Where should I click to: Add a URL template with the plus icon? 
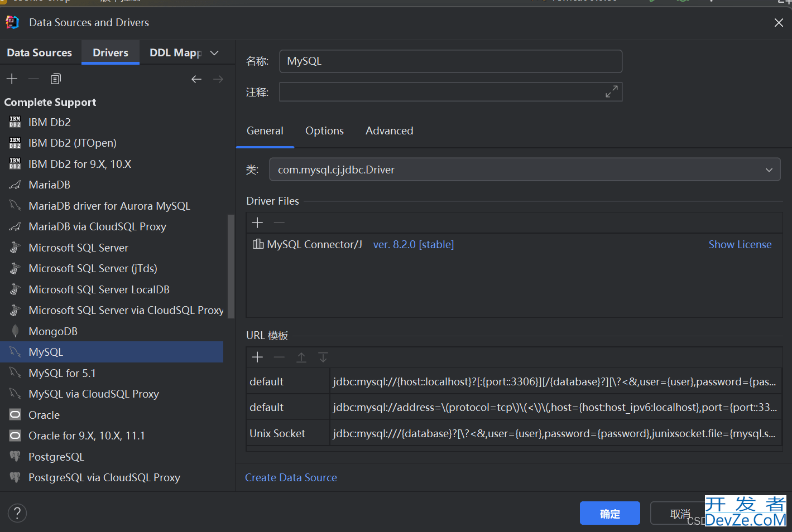point(257,357)
